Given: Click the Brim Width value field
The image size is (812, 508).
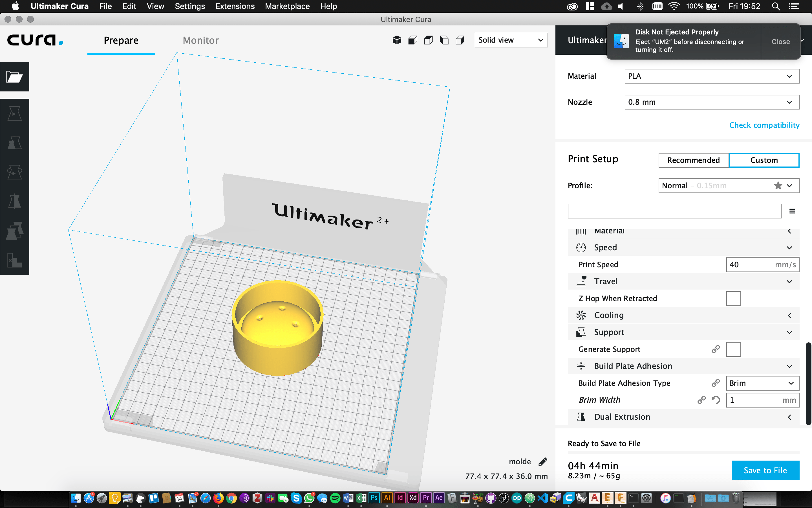Looking at the screenshot, I should pos(763,400).
